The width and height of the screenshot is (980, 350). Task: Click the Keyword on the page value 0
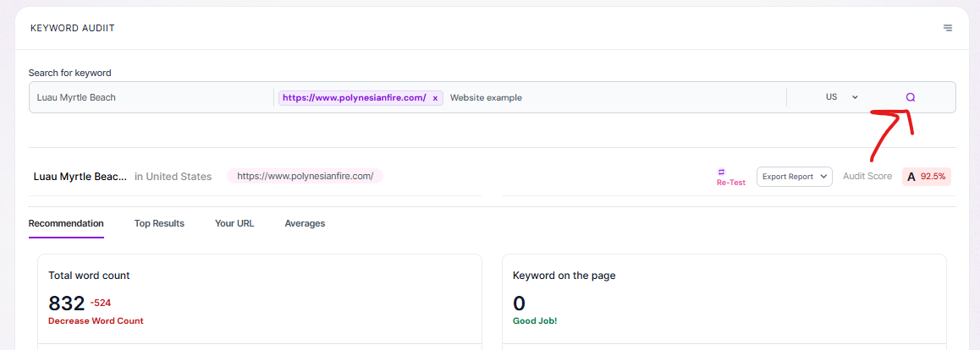tap(519, 304)
